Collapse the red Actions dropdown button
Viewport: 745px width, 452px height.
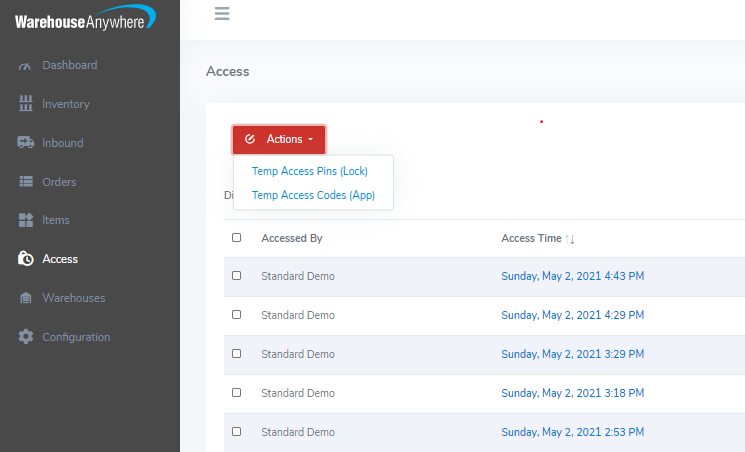tap(279, 139)
